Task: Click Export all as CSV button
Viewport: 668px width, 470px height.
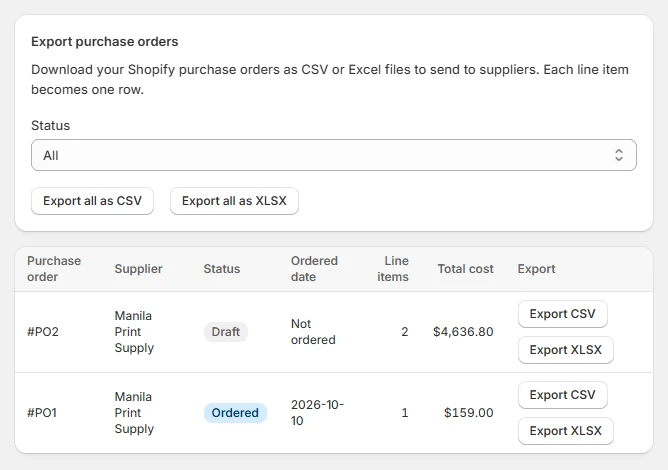Action: (92, 201)
